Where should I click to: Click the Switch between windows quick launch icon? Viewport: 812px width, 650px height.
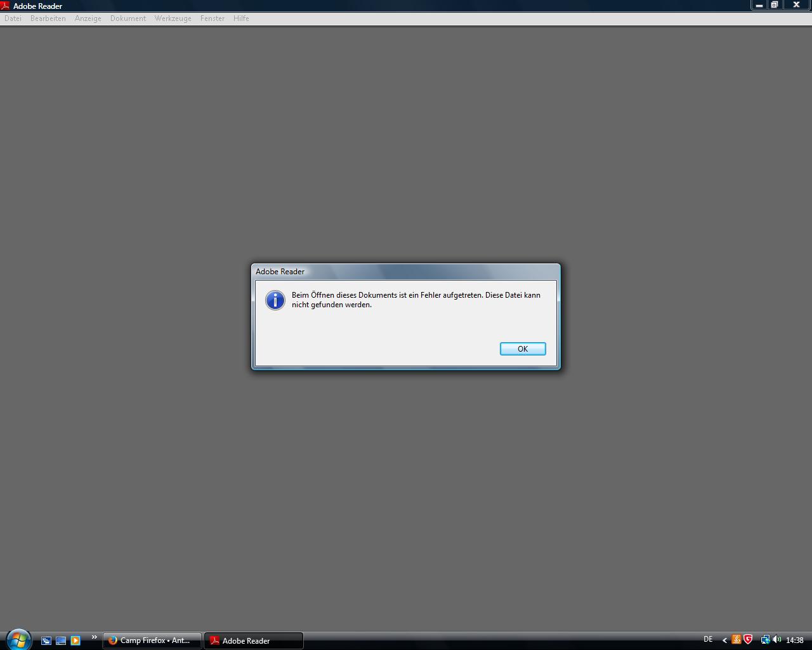click(x=46, y=640)
